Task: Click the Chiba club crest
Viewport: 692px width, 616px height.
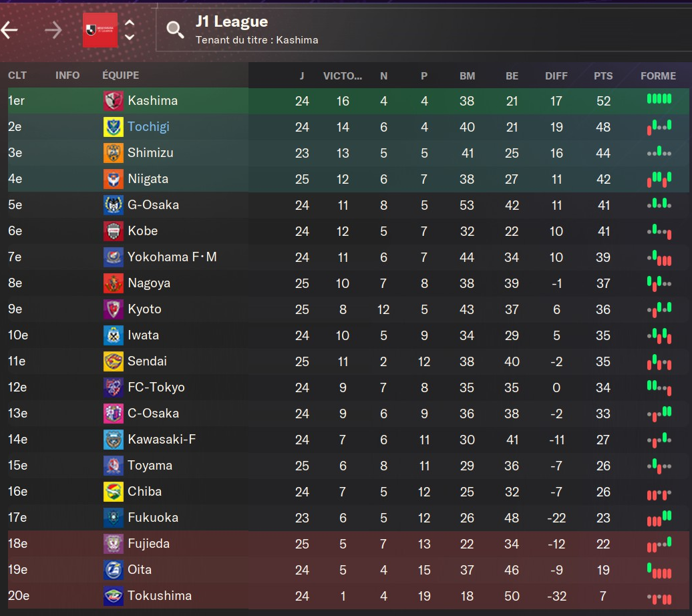Action: click(113, 492)
